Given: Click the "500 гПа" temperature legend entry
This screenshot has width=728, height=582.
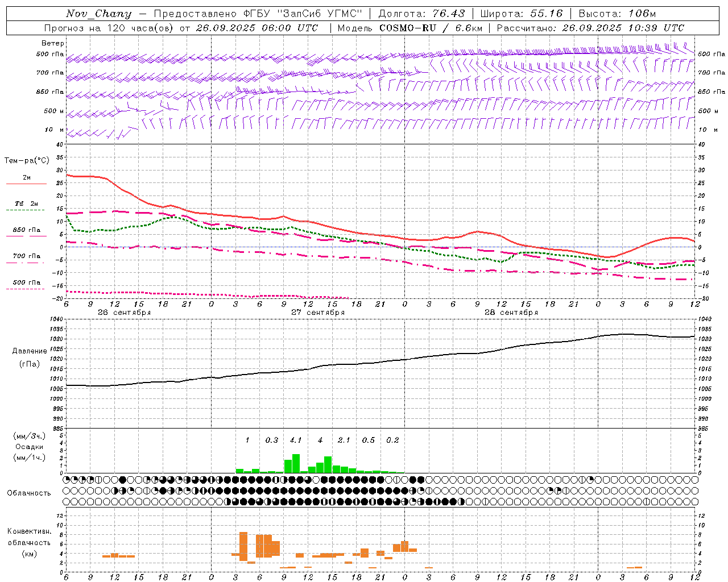Looking at the screenshot, I should tap(27, 282).
